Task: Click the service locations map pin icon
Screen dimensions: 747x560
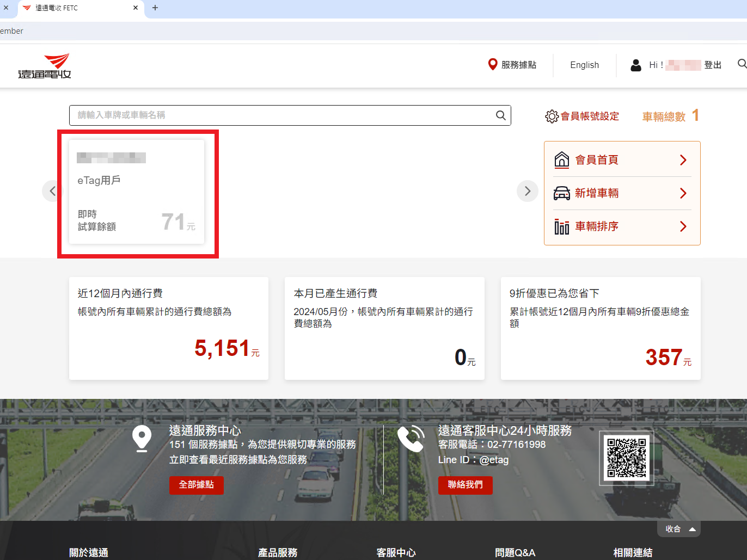Action: (x=492, y=65)
